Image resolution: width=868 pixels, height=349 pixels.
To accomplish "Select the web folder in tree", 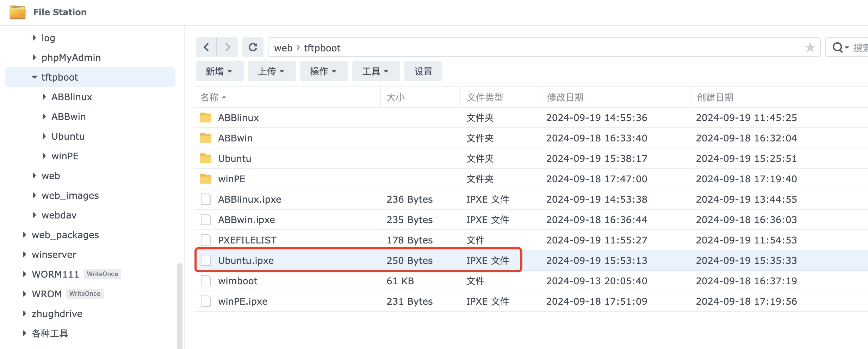I will tap(51, 176).
